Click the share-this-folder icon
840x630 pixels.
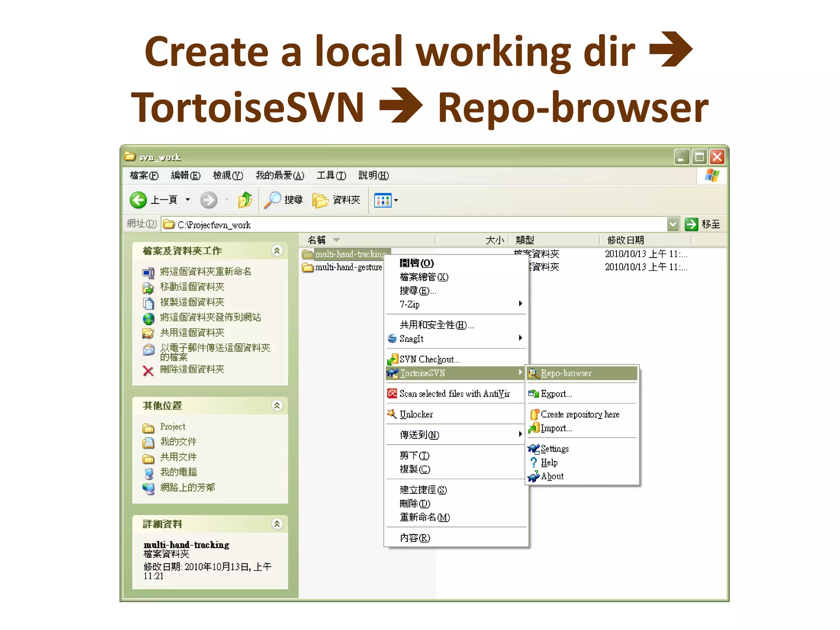pos(148,333)
